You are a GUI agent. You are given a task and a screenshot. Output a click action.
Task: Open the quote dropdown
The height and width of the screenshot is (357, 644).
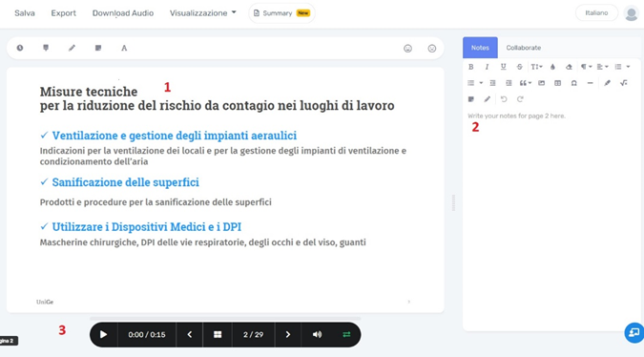point(526,83)
